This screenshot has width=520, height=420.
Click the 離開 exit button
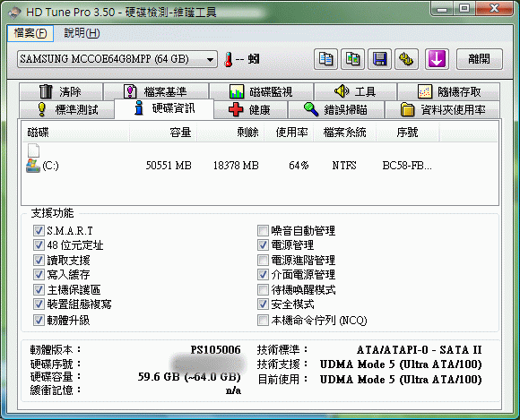point(480,59)
